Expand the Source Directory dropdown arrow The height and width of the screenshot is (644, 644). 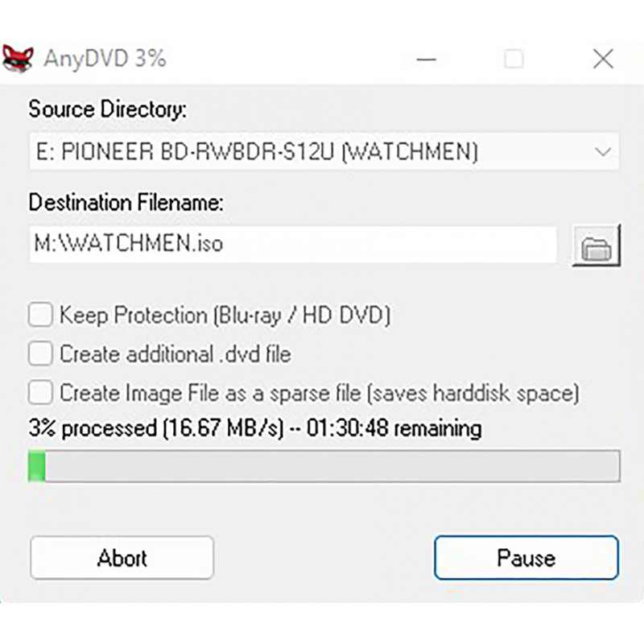coord(602,151)
